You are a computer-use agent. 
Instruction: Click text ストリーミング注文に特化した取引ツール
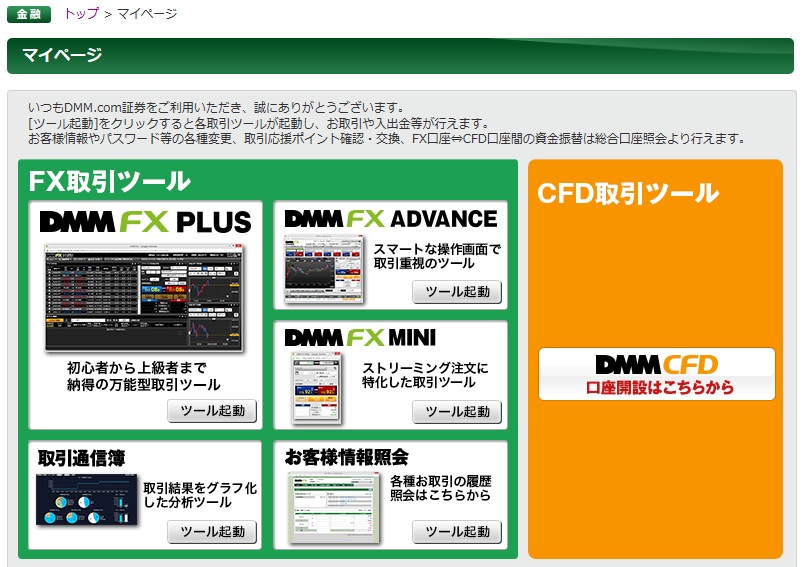pyautogui.click(x=425, y=375)
